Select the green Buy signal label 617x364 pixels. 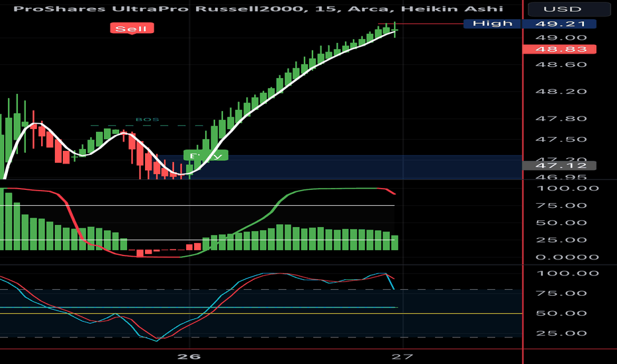coord(205,156)
